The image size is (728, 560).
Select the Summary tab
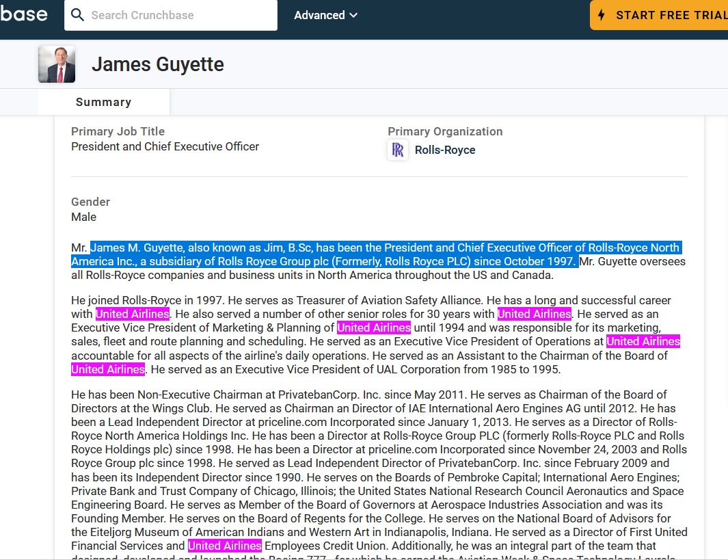pos(103,102)
